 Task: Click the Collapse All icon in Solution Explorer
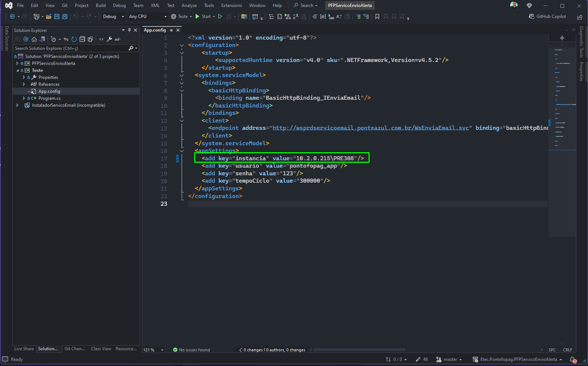tap(82, 39)
